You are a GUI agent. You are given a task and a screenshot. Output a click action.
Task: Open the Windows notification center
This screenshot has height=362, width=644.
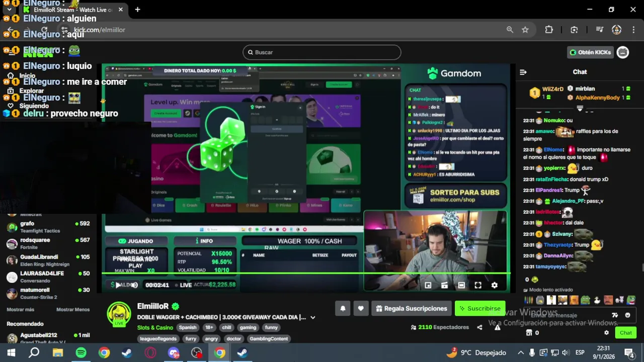(x=629, y=353)
